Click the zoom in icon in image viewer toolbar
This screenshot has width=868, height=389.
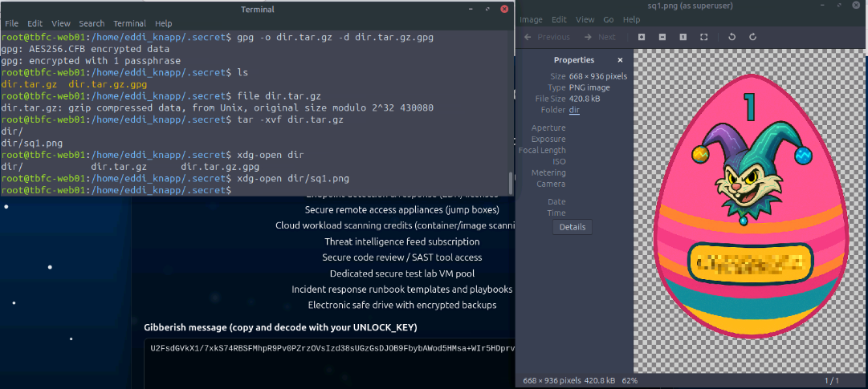(642, 37)
